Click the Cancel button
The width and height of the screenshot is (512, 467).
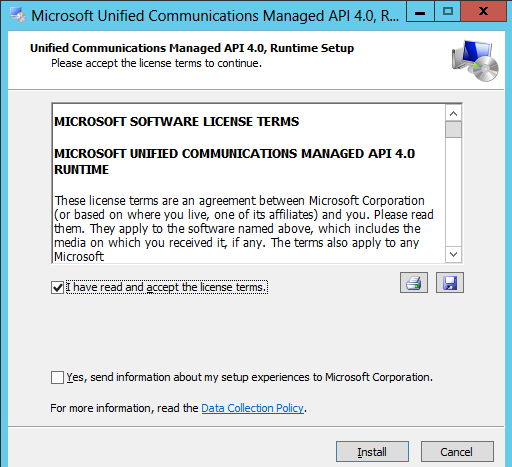(x=457, y=452)
